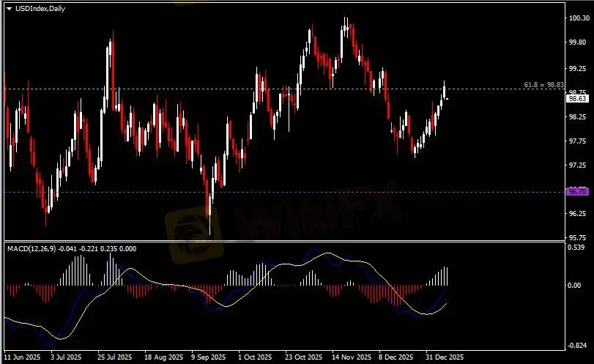Click the -0.824 MACD scale value
594x364 pixels.
(x=577, y=346)
